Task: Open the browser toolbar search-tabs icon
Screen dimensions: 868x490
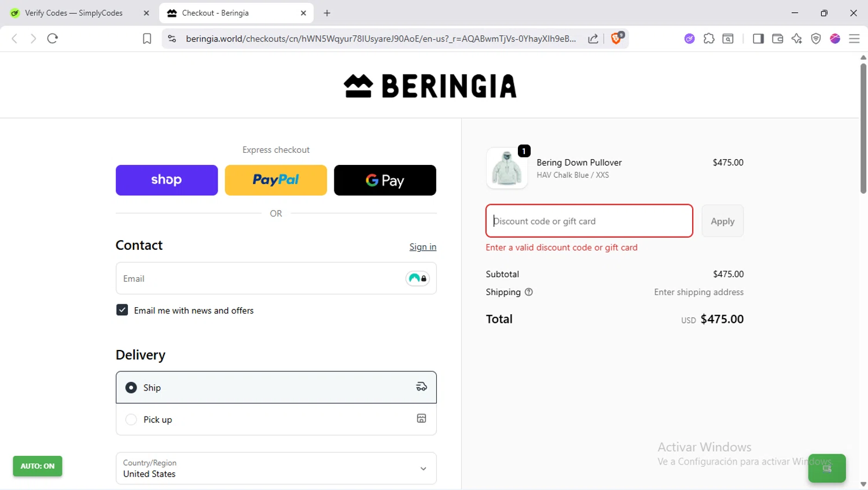Action: pos(728,39)
